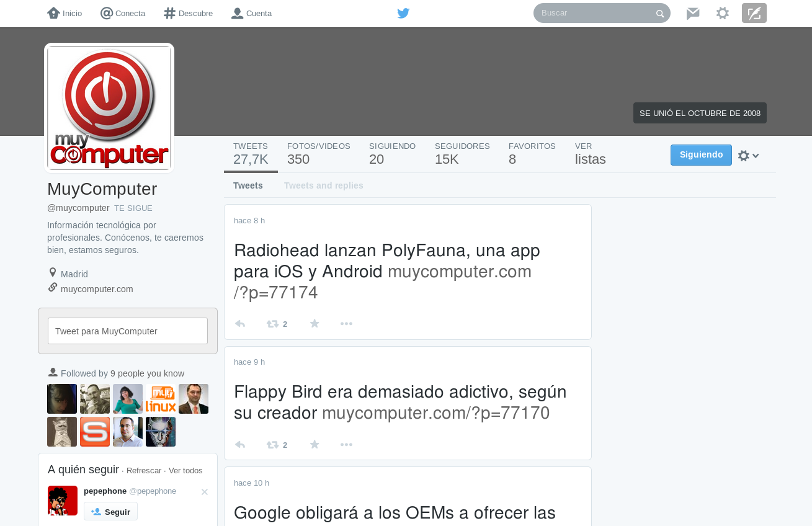This screenshot has width=812, height=526.
Task: Click the Twitter bird logo
Action: click(403, 13)
